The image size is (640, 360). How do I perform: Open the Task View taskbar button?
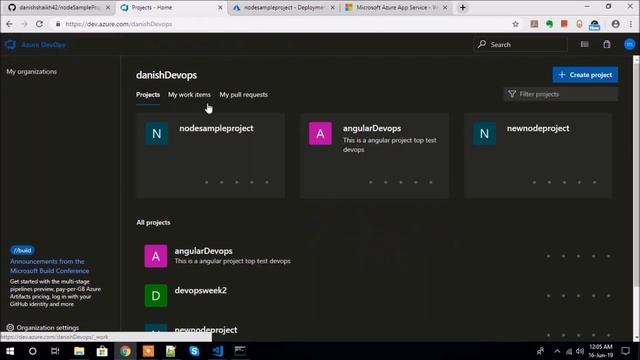55,351
